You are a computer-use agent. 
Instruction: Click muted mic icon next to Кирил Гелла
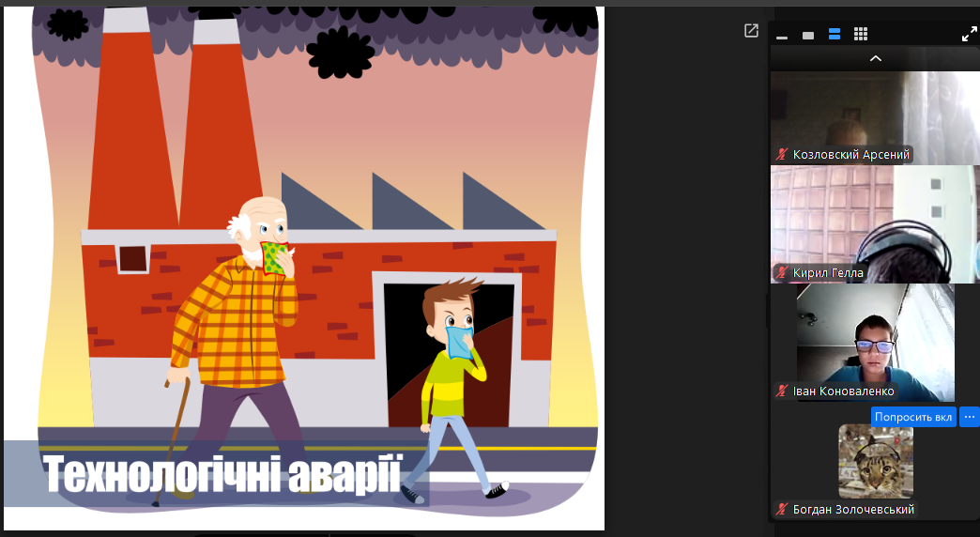[782, 272]
